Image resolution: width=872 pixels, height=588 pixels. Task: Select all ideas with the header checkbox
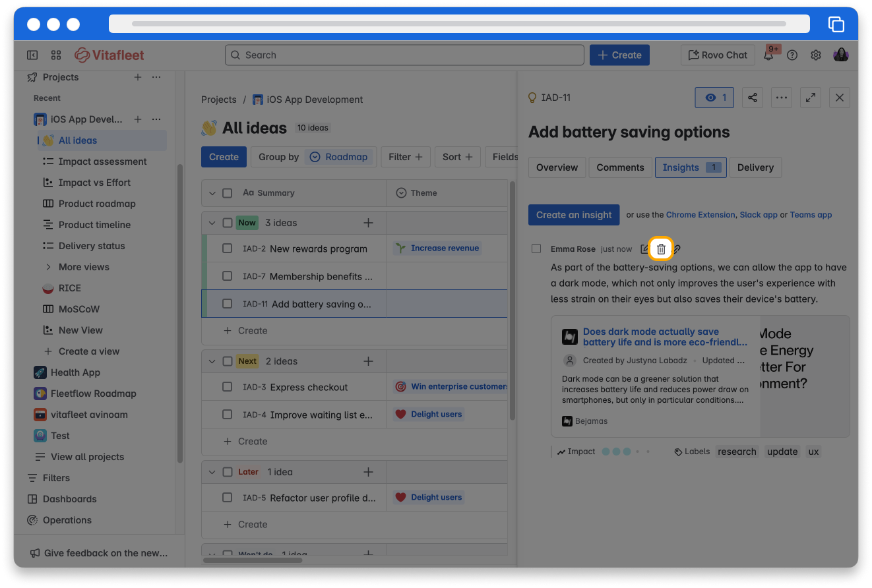(228, 193)
